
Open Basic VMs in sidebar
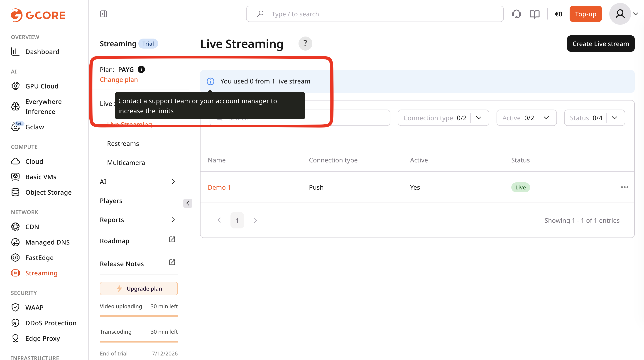point(41,177)
